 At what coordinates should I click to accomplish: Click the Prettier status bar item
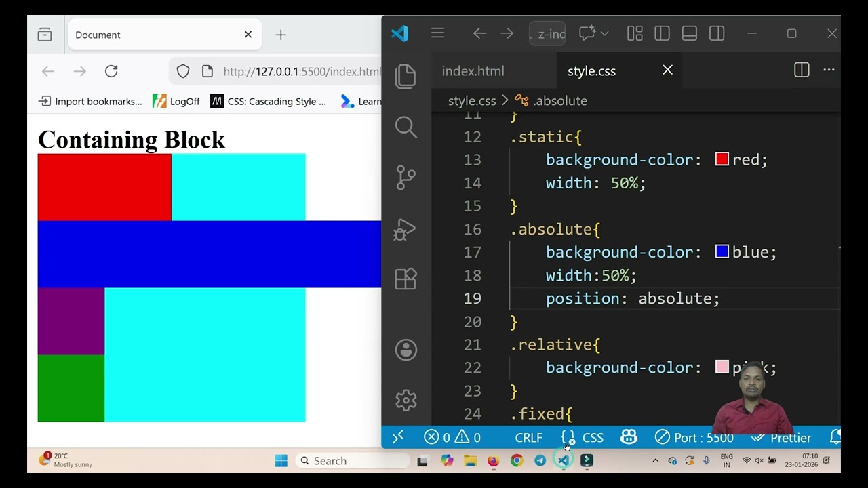tap(782, 438)
